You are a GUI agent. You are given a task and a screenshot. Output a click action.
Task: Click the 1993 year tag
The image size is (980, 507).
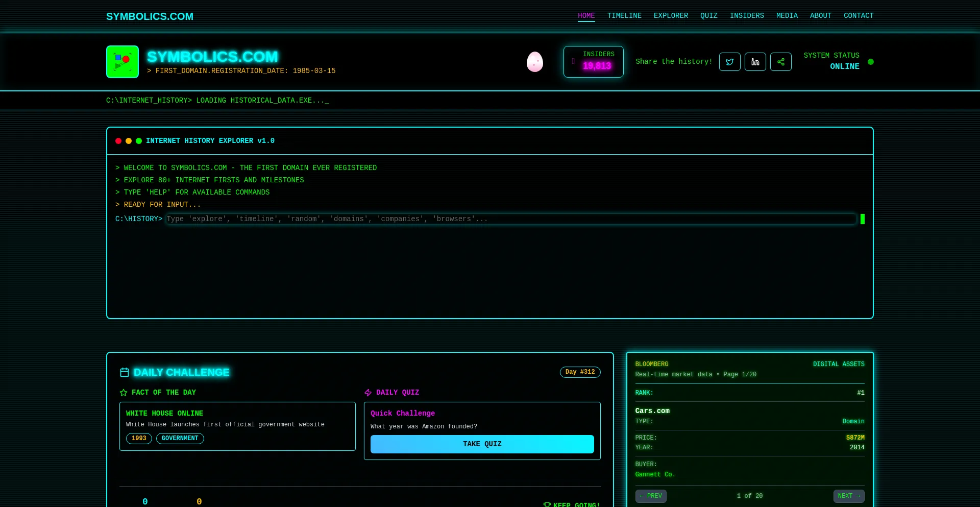(139, 439)
